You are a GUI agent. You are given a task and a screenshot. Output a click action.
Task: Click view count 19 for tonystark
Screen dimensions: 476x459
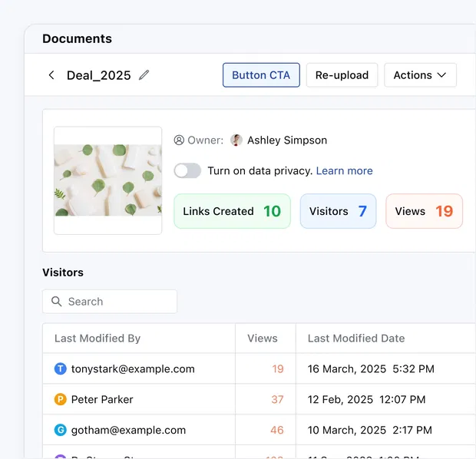pyautogui.click(x=278, y=369)
